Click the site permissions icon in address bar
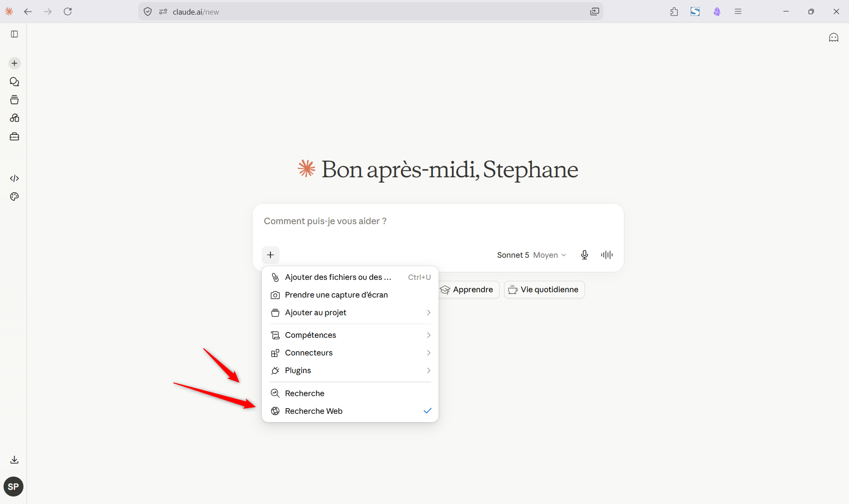This screenshot has width=849, height=504. [163, 11]
